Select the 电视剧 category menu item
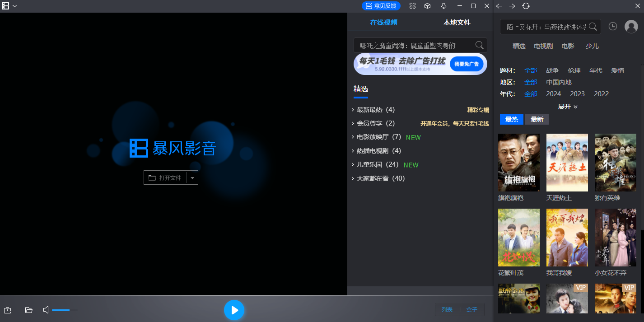The width and height of the screenshot is (644, 322). point(543,46)
